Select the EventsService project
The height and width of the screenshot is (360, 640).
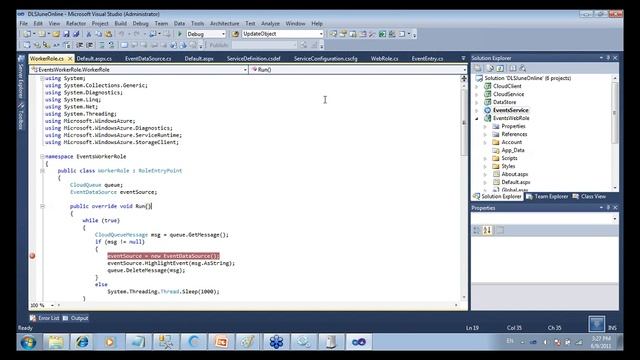click(510, 110)
